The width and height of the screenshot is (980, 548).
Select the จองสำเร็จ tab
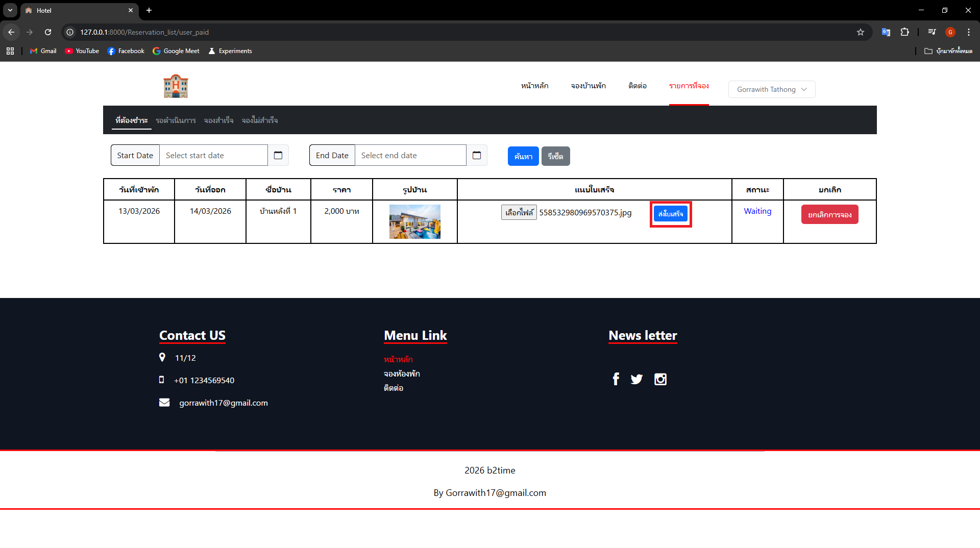coord(218,120)
